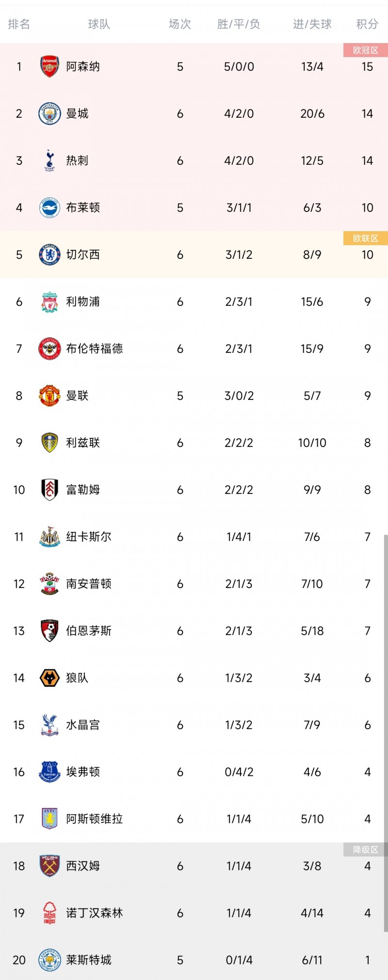Open the West Ham hammers badge

pos(49,866)
